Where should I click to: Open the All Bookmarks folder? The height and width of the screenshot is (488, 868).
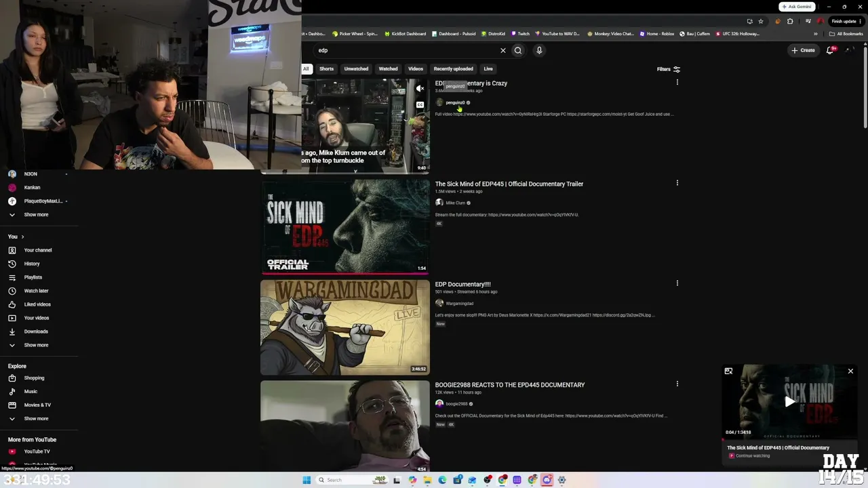click(846, 34)
